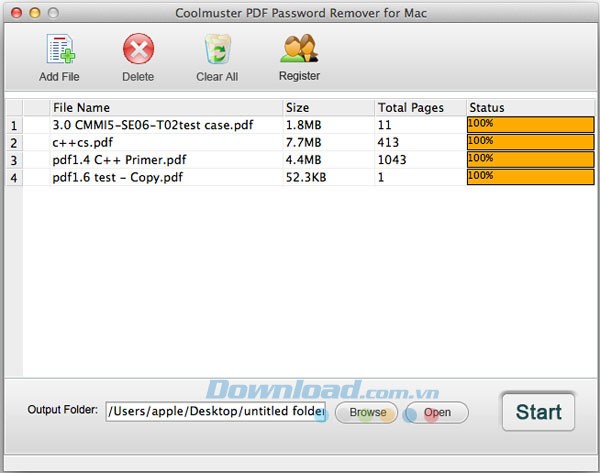The height and width of the screenshot is (473, 600).
Task: Click row number 1 header
Action: point(14,125)
